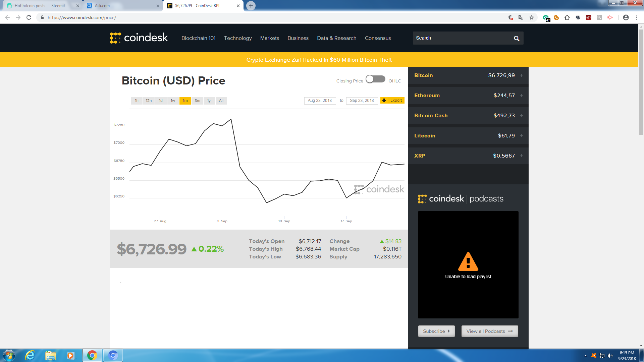Switch to Hot bitcoin posts Steemit tab

[40, 6]
